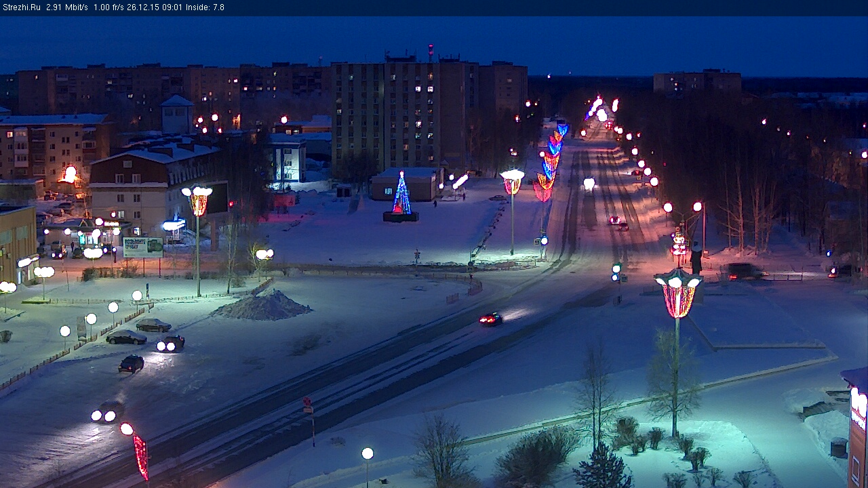Select the 2.91 Mbit/s bitrate value

click(x=67, y=7)
